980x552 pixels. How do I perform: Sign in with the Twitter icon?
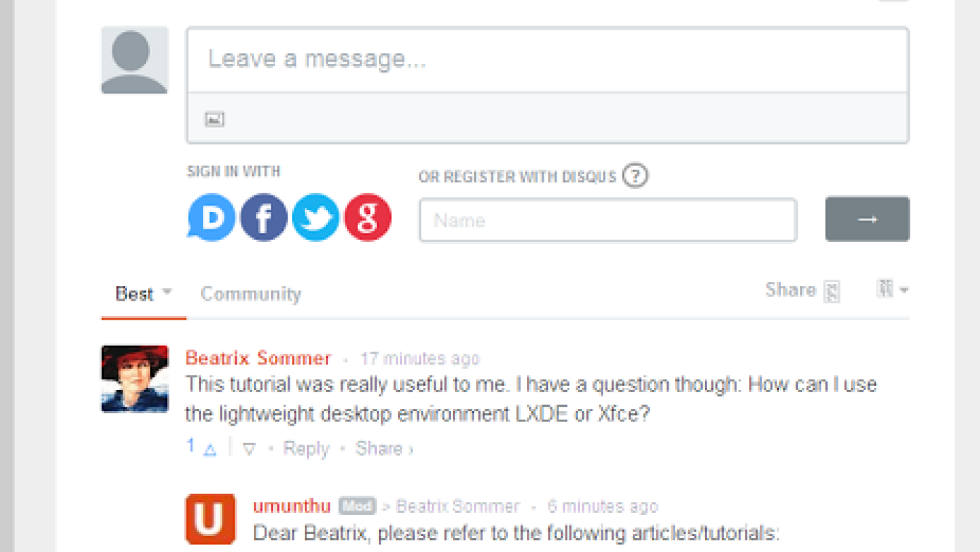pos(315,217)
